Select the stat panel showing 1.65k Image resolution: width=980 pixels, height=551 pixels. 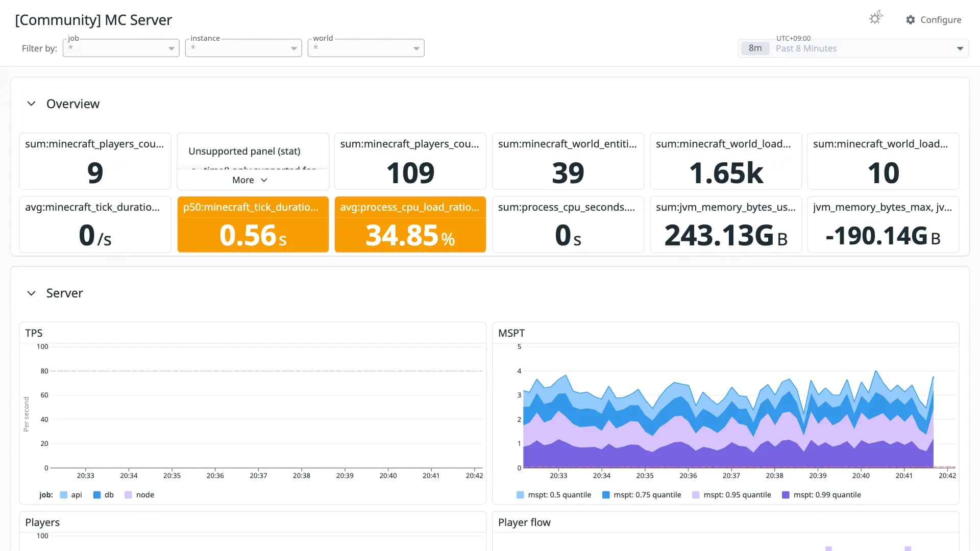pos(726,161)
